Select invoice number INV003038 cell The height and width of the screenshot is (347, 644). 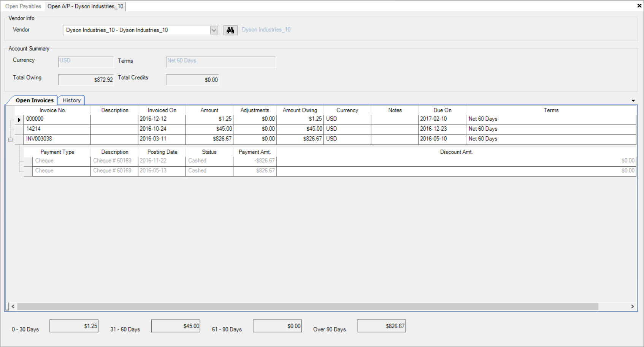(x=57, y=139)
